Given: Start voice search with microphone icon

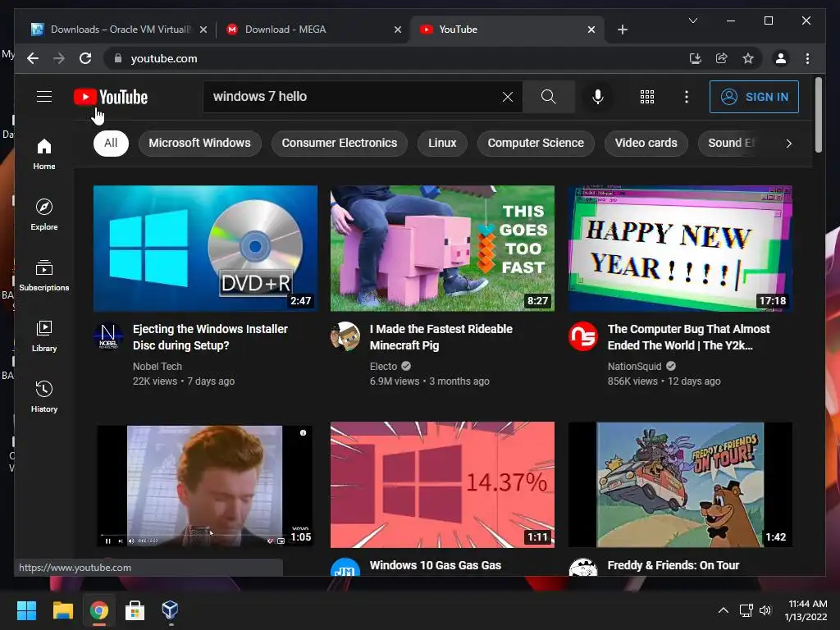Looking at the screenshot, I should coord(598,97).
